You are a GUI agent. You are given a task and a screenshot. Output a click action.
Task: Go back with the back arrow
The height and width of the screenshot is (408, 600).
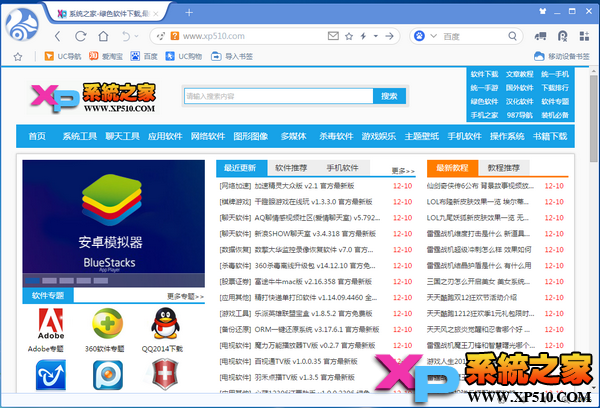click(58, 36)
